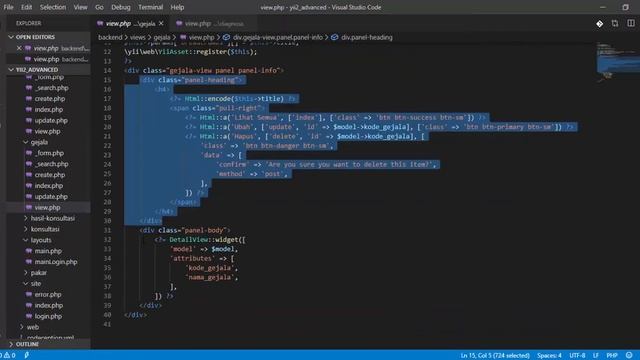
Task: Open the Edit menu
Action: pyautogui.click(x=27, y=7)
